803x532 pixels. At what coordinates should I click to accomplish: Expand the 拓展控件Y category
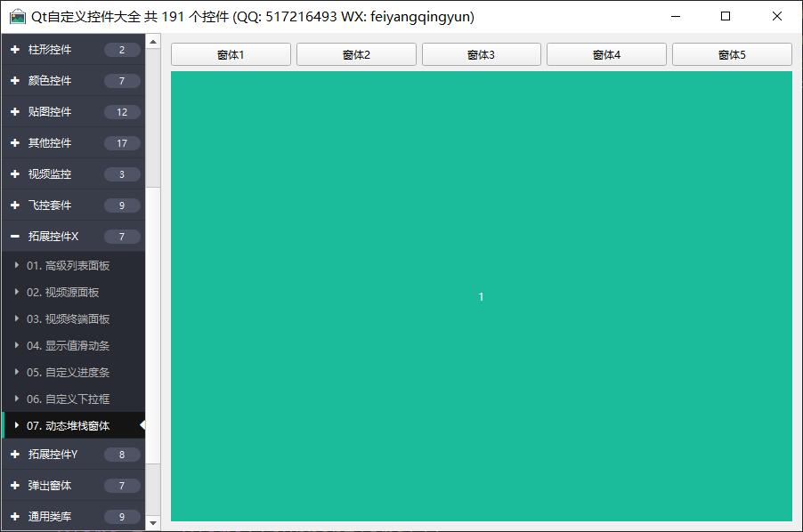point(53,455)
